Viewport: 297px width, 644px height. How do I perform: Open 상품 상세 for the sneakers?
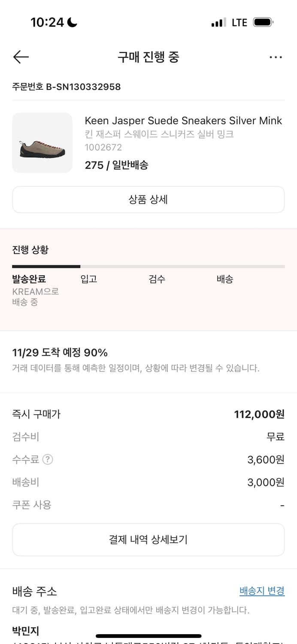coord(148,199)
